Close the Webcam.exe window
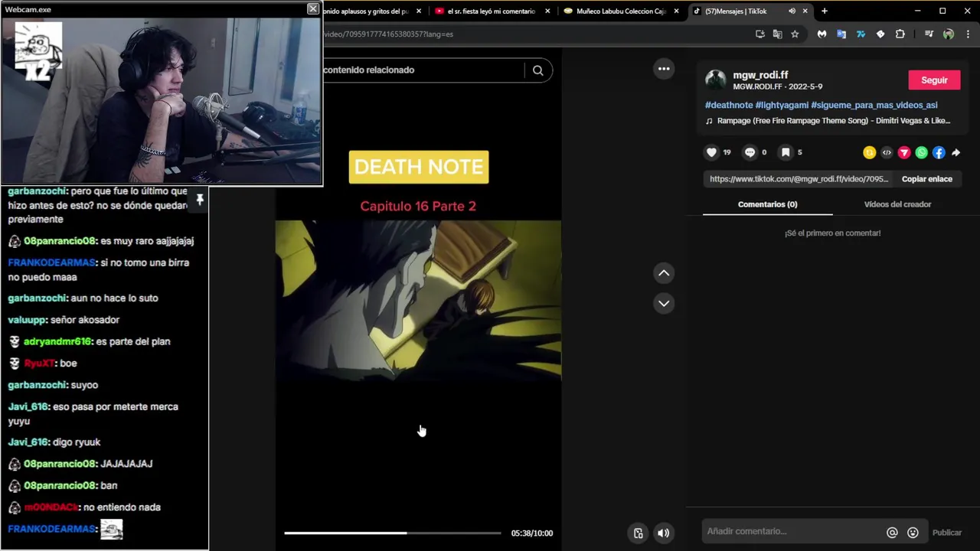Screen dimensions: 980x551 (x=312, y=8)
